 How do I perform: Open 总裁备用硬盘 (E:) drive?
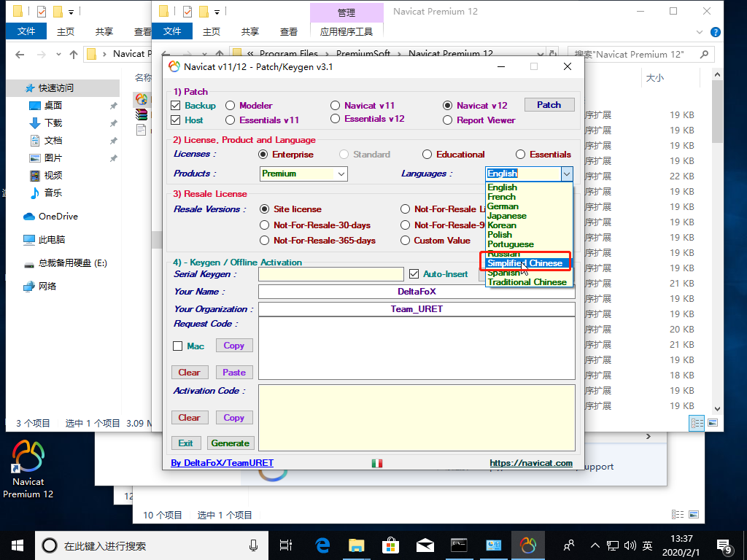[x=65, y=262]
